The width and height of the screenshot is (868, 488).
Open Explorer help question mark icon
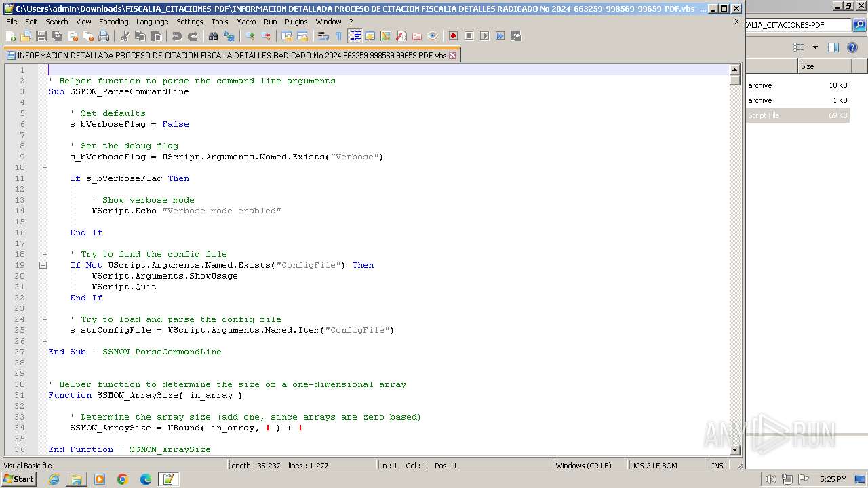point(852,47)
